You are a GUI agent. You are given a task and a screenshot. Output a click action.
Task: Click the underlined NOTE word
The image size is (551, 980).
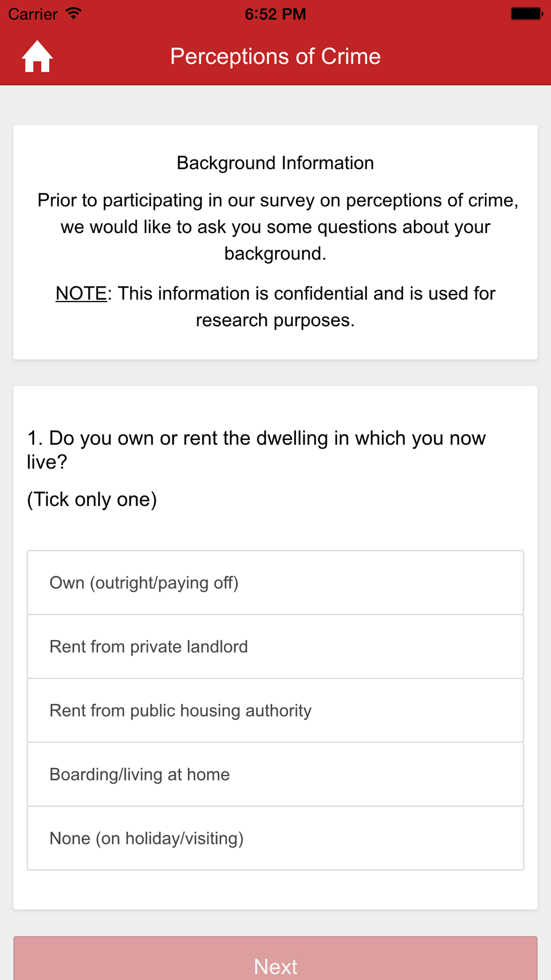click(81, 293)
